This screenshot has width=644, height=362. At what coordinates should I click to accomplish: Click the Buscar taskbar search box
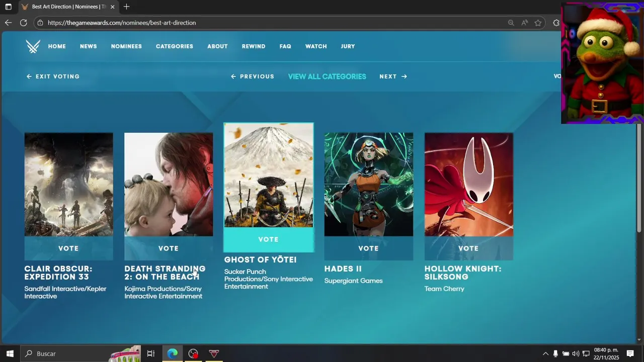(79, 353)
